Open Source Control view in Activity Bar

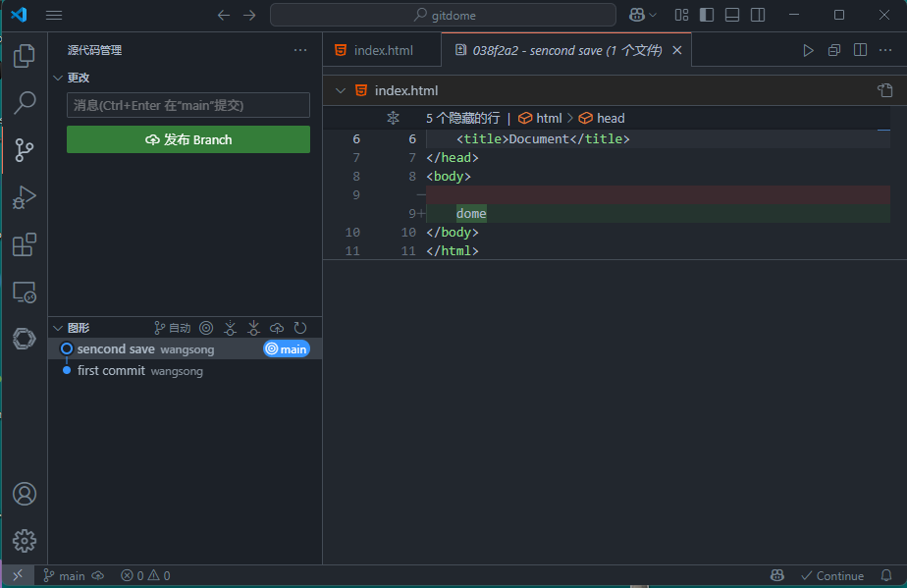pos(22,150)
